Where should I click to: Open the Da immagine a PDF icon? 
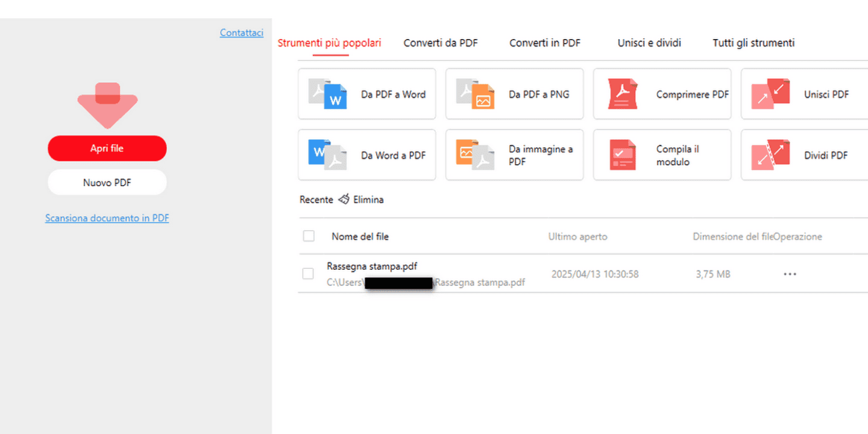[x=475, y=155]
